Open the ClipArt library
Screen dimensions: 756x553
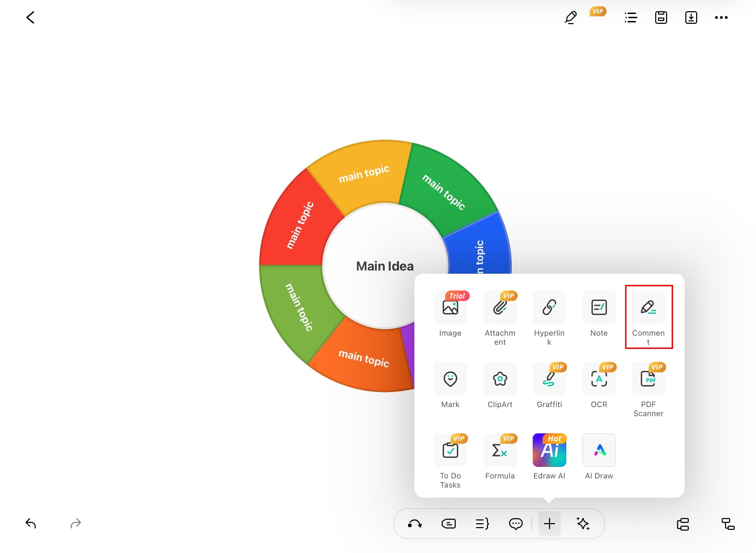point(500,379)
